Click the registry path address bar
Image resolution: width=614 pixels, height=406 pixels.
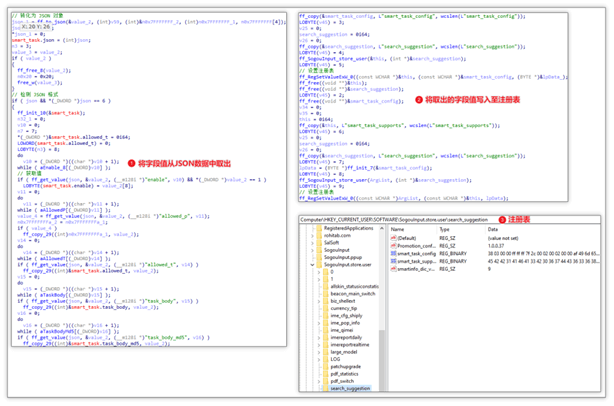pos(450,220)
